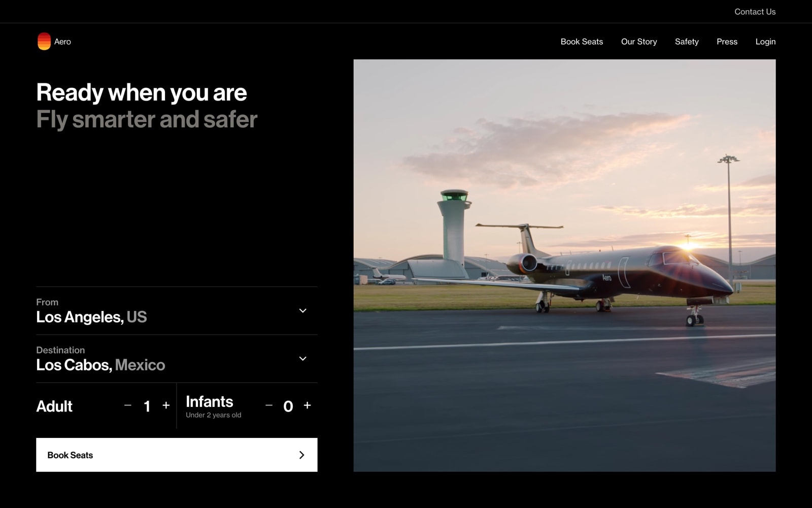Click the arrow chevron on Book Seats button
The height and width of the screenshot is (508, 812).
click(x=302, y=455)
